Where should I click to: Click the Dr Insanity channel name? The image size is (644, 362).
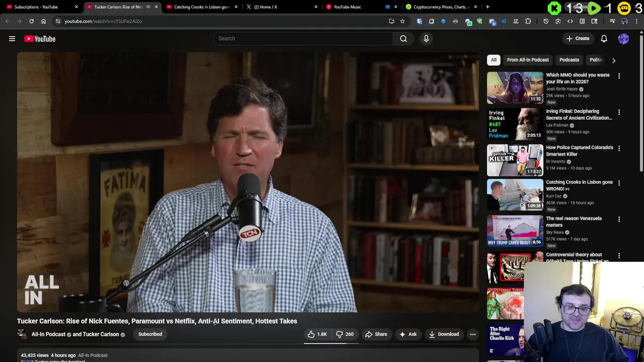point(555,161)
